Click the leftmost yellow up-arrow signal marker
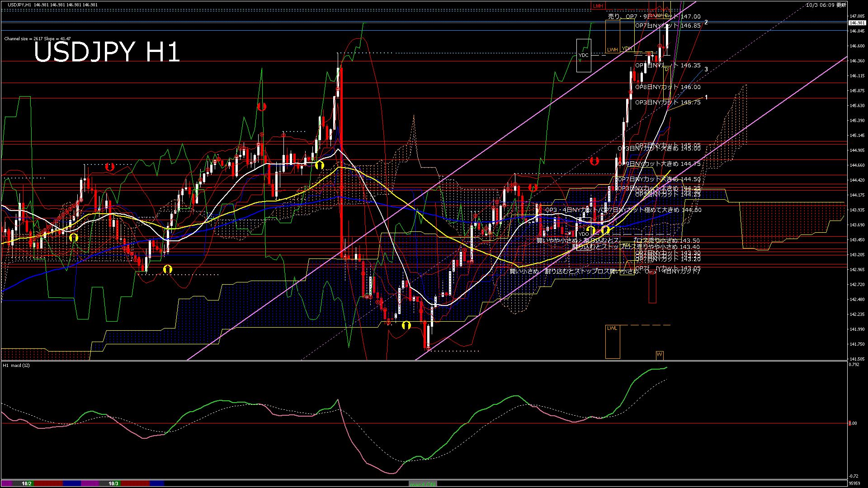 click(x=74, y=237)
